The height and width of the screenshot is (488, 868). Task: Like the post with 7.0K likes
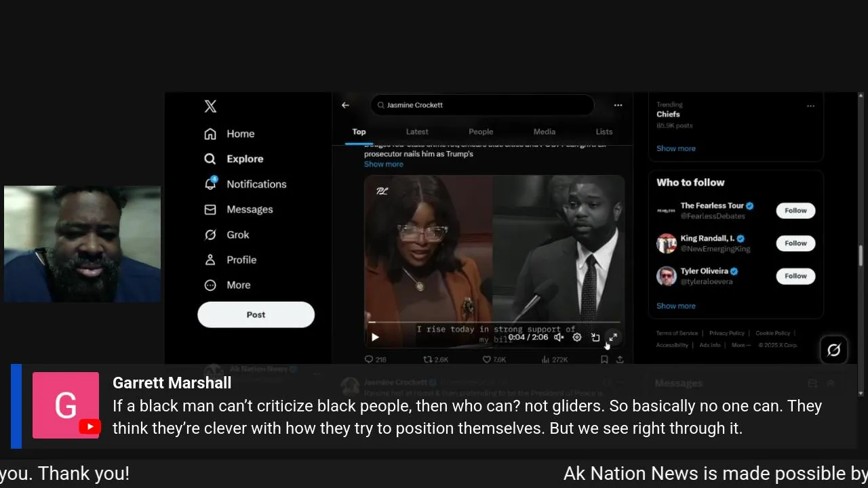tap(494, 359)
